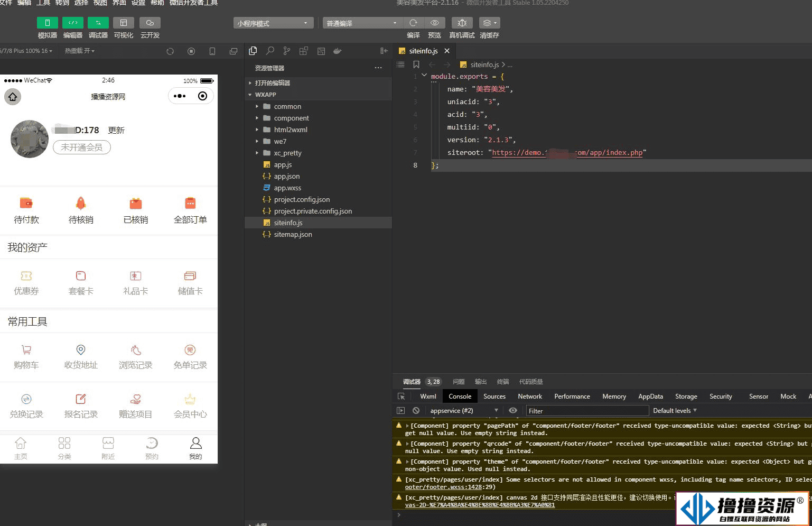Viewport: 812px width, 526px height.
Task: Switch to the AppData tab
Action: (x=650, y=396)
